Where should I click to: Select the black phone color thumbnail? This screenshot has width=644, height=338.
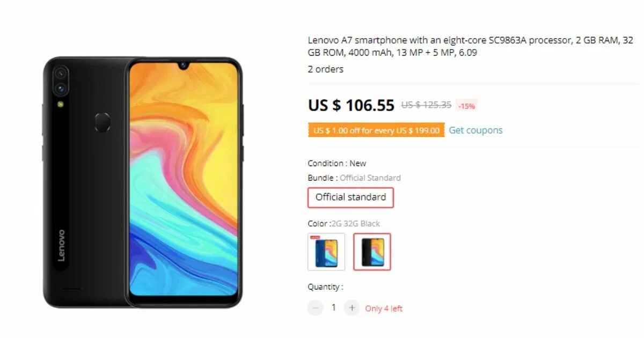click(372, 252)
